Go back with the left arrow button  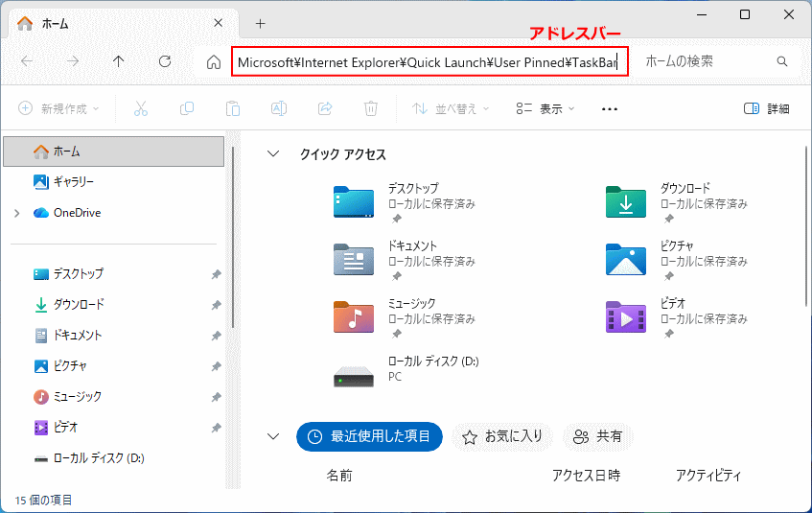(27, 61)
